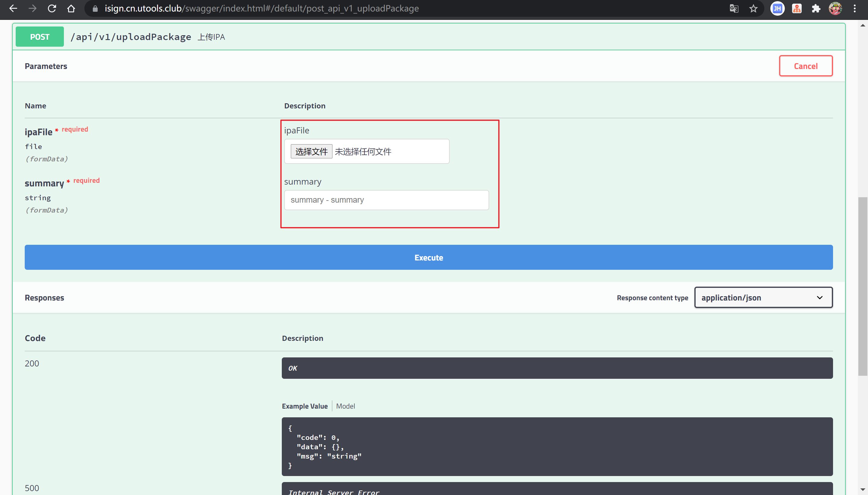Open the red sitemap extension icon
The height and width of the screenshot is (495, 868).
click(797, 8)
